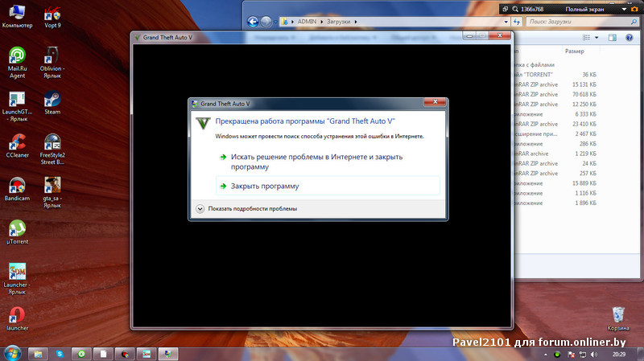Image resolution: width=644 pixels, height=361 pixels.
Task: Select the 15 131 КБ ZIP archive row
Action: coord(555,84)
